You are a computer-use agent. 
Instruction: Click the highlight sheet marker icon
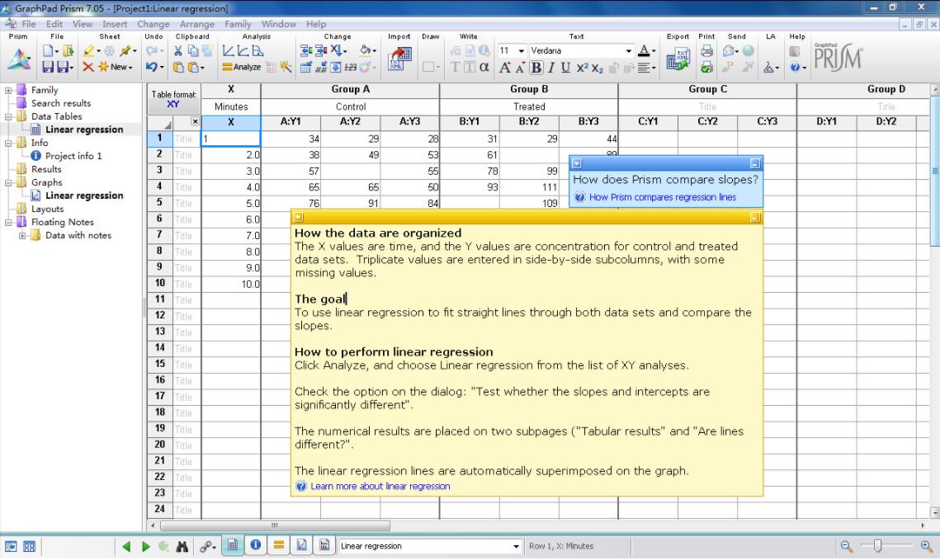point(89,51)
